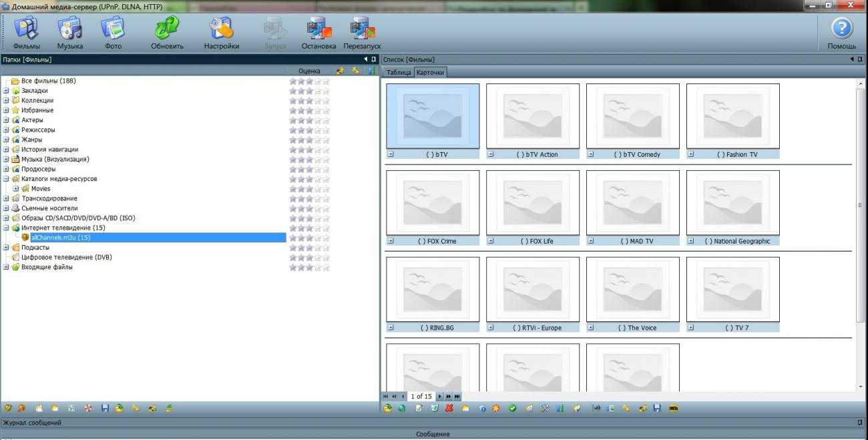The width and height of the screenshot is (868, 440).
Task: Go to previous page of cards
Action: tap(403, 396)
